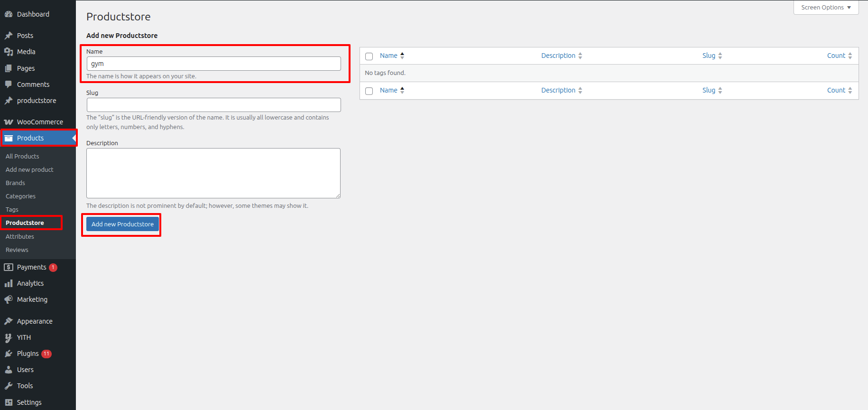The width and height of the screenshot is (868, 410).
Task: Open the All Products link
Action: (22, 156)
